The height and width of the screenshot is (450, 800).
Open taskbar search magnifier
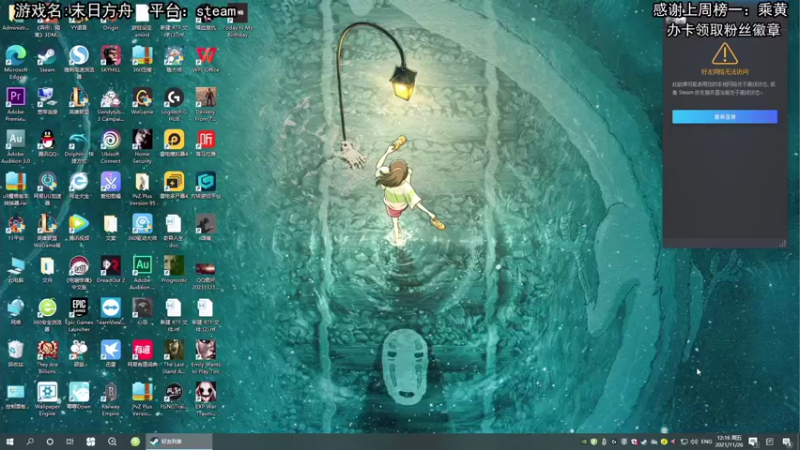point(30,442)
